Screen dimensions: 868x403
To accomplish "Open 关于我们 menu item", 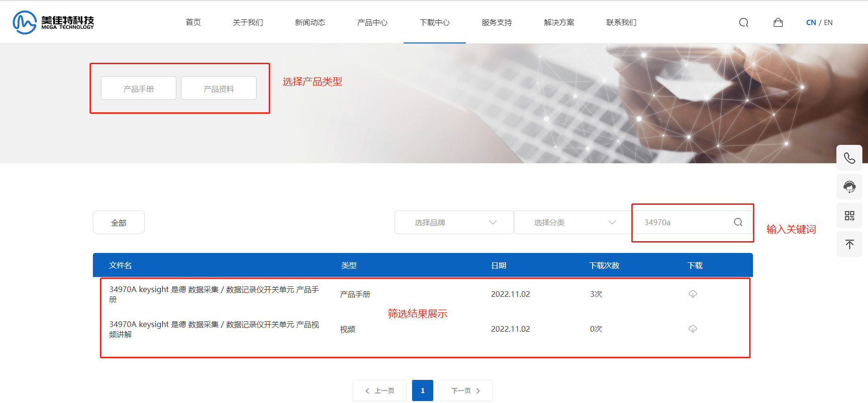I will 248,22.
